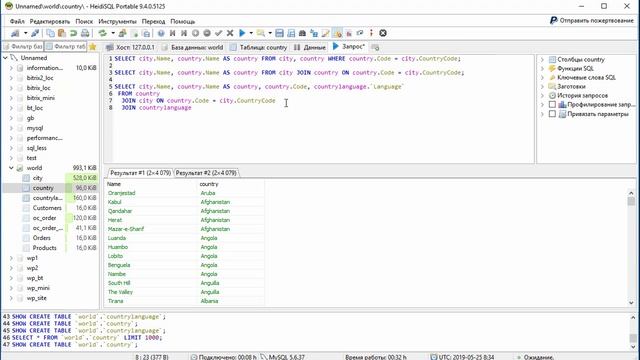
Task: Select Результат #1 results tab
Action: pos(140,173)
